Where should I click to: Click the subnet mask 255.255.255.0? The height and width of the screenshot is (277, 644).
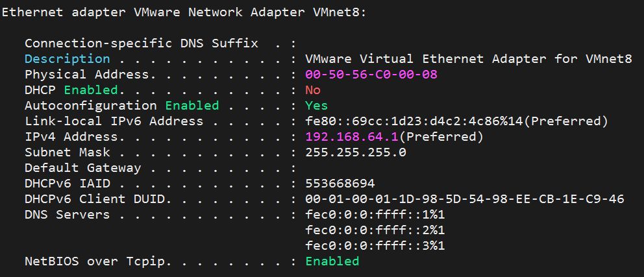(x=356, y=152)
